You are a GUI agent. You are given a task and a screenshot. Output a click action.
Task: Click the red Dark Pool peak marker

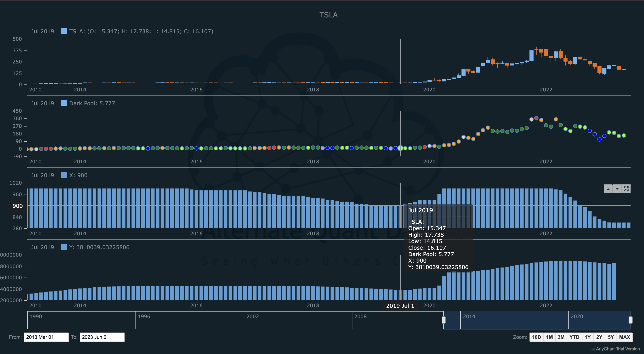click(536, 118)
